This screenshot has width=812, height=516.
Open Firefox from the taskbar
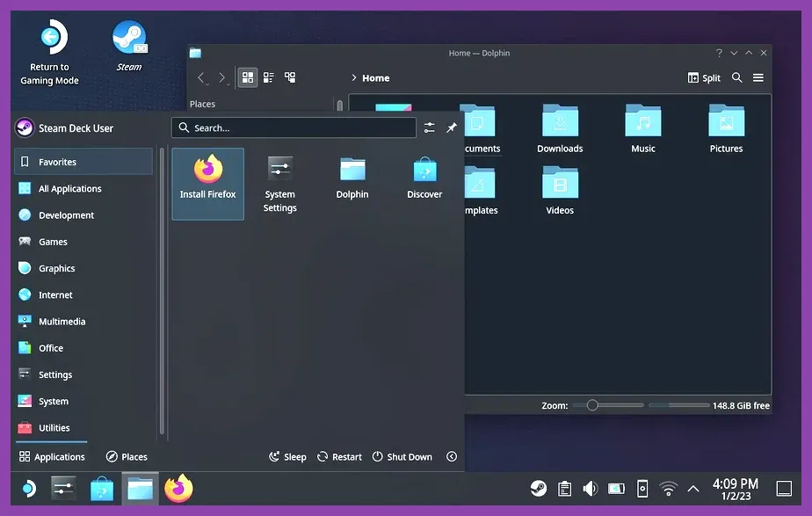[178, 489]
